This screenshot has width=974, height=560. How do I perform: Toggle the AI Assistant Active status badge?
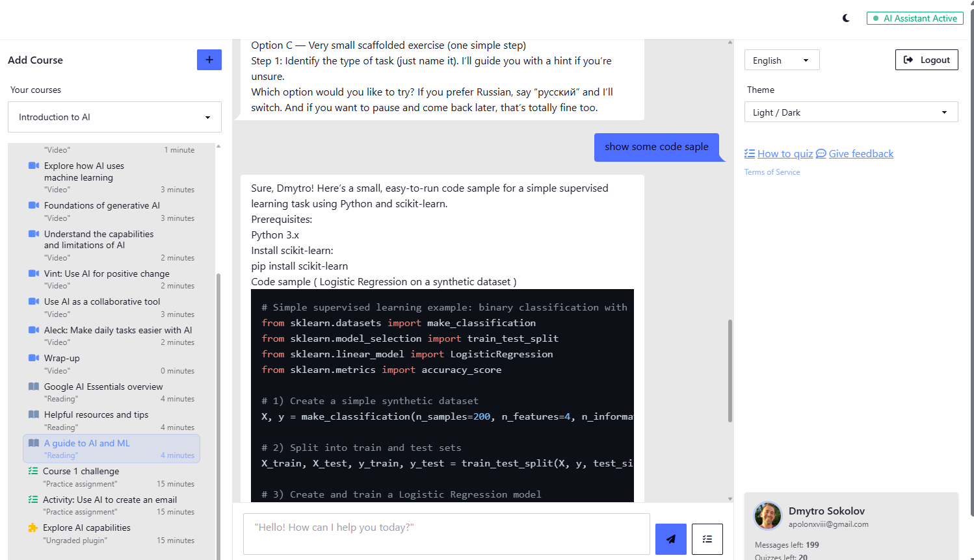click(914, 18)
